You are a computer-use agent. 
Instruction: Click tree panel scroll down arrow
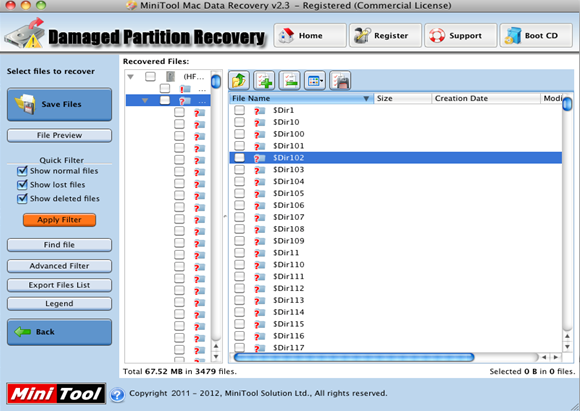tap(216, 357)
